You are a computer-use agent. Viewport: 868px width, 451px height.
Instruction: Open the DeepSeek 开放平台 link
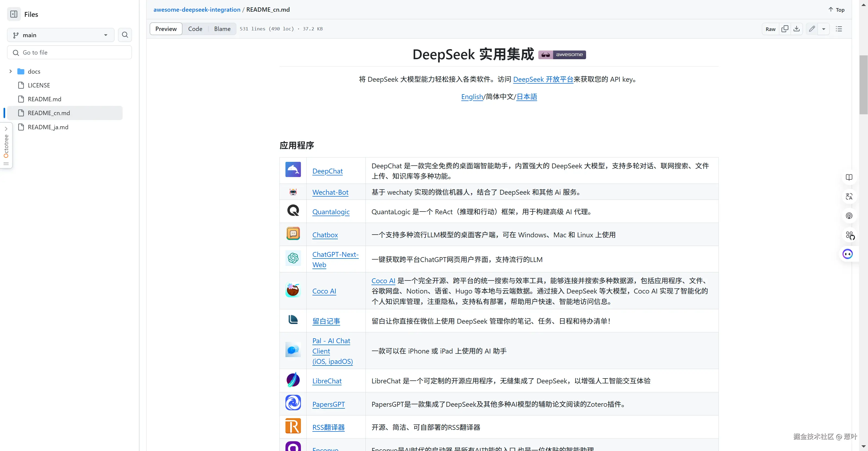click(x=543, y=79)
